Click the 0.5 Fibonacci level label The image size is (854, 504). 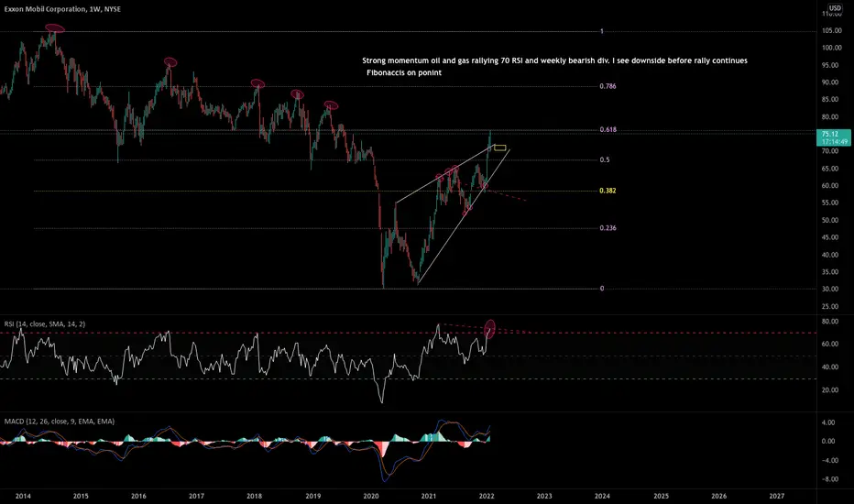pos(604,159)
